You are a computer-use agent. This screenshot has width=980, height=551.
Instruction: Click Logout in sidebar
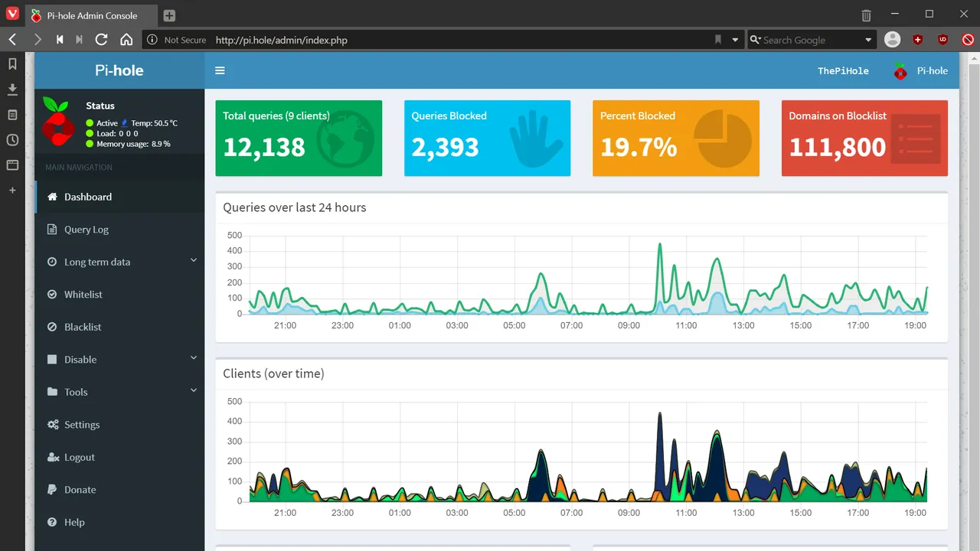tap(119, 458)
